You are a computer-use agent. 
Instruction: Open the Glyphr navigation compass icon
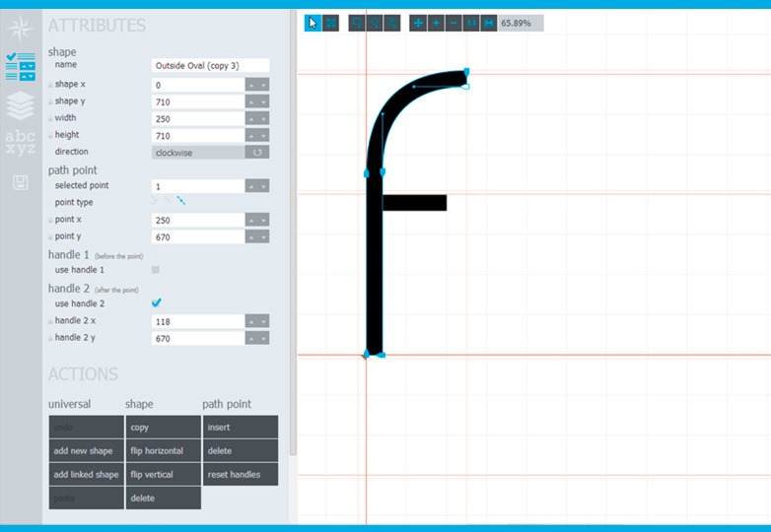(20, 28)
